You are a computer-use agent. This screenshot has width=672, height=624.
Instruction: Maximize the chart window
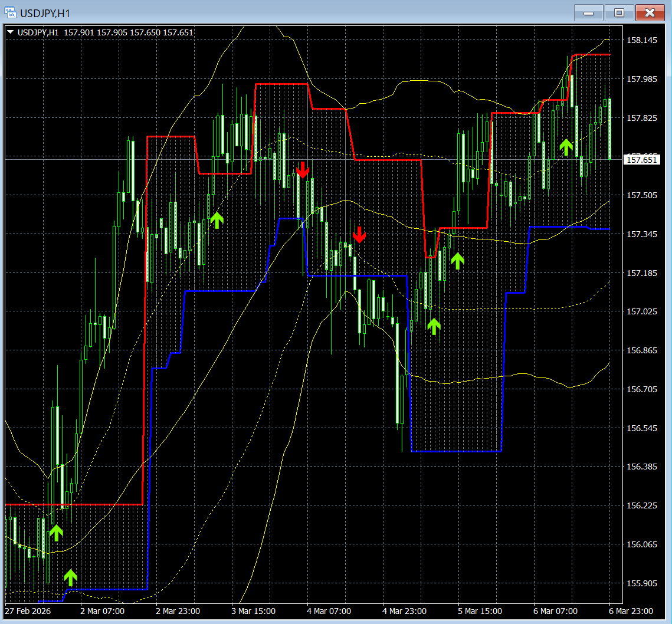[x=619, y=13]
